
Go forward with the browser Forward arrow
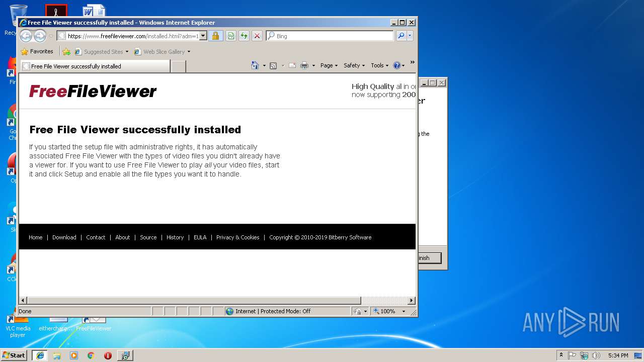(x=40, y=36)
